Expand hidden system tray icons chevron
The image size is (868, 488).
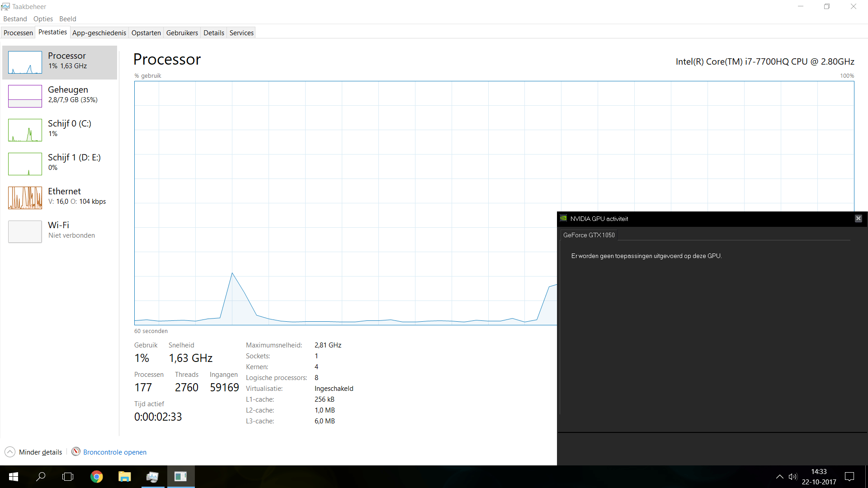[779, 477]
